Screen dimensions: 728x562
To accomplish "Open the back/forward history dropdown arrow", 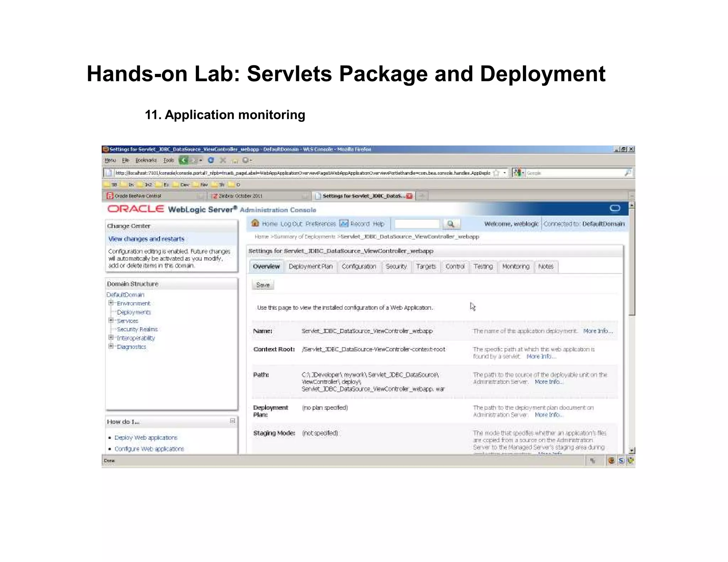I will (x=201, y=160).
